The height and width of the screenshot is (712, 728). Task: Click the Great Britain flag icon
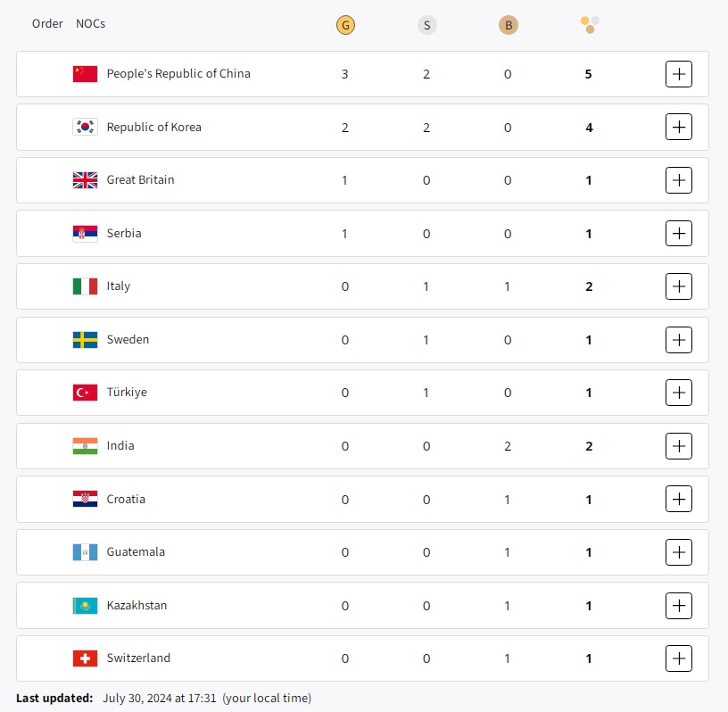click(85, 180)
